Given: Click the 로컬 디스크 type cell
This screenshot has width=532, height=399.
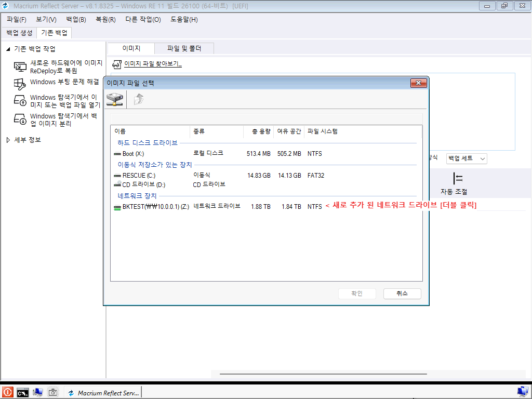Looking at the screenshot, I should 208,153.
